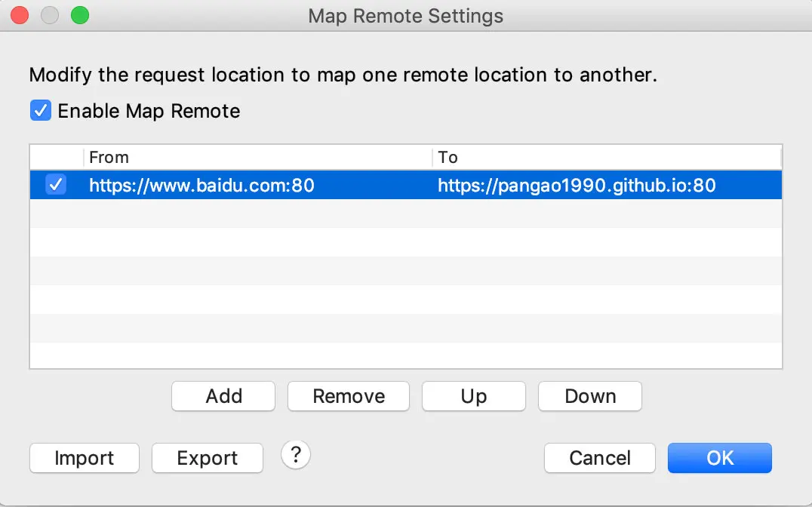Toggle the Enable Map Remote checkbox
This screenshot has height=507, width=812.
click(41, 110)
